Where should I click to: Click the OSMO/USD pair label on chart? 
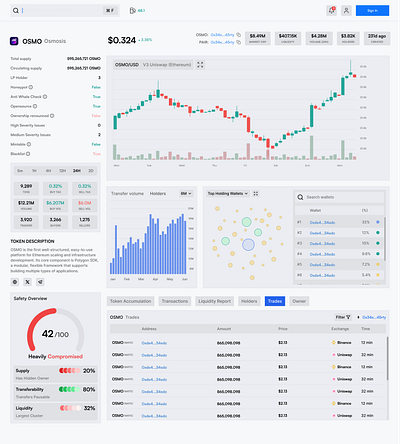click(127, 65)
